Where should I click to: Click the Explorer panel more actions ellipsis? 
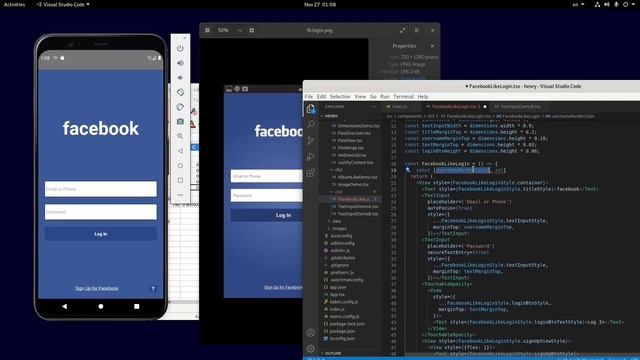click(373, 107)
